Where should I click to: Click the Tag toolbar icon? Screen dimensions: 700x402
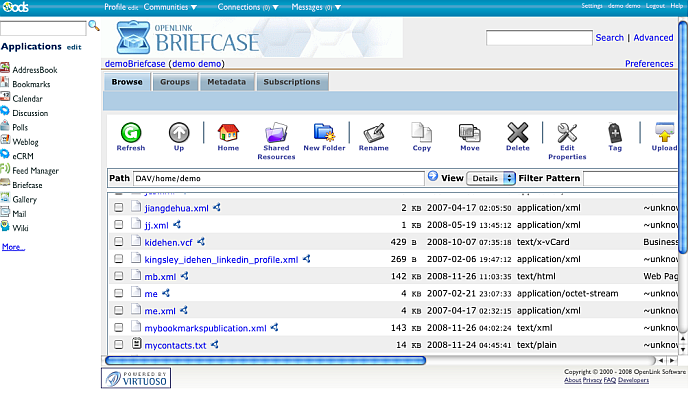(615, 133)
